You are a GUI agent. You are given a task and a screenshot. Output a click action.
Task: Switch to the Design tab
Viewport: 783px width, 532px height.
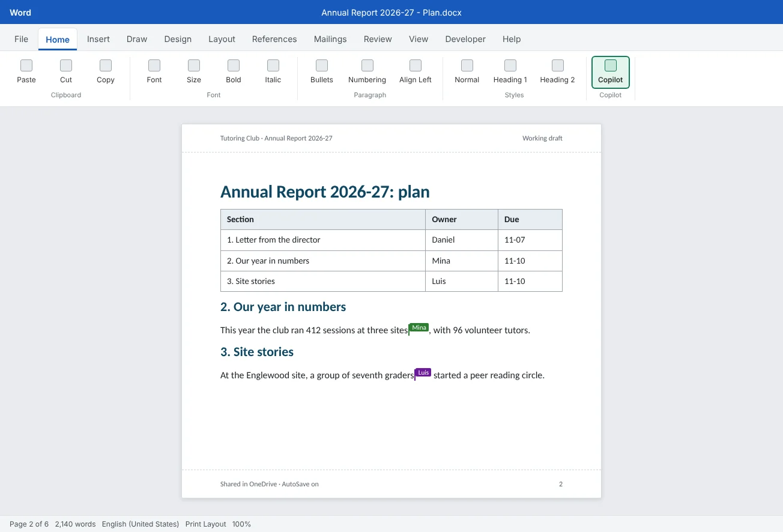(178, 39)
